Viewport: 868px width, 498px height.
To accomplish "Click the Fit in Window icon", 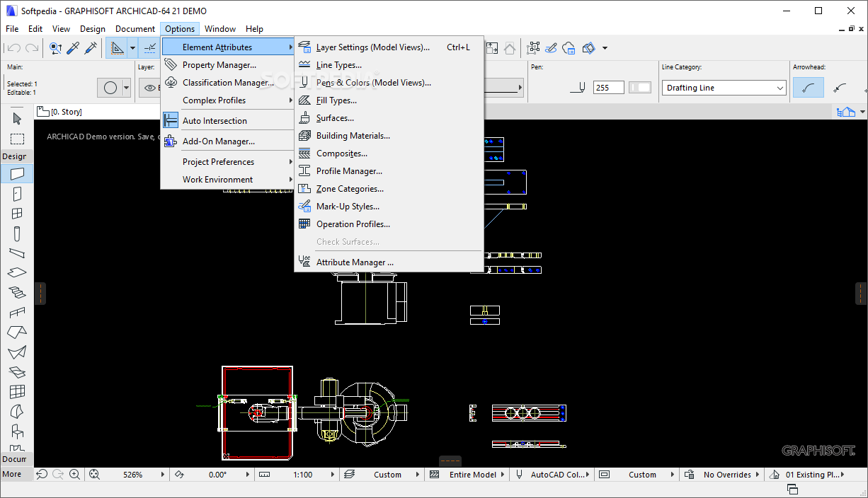I will tap(94, 475).
